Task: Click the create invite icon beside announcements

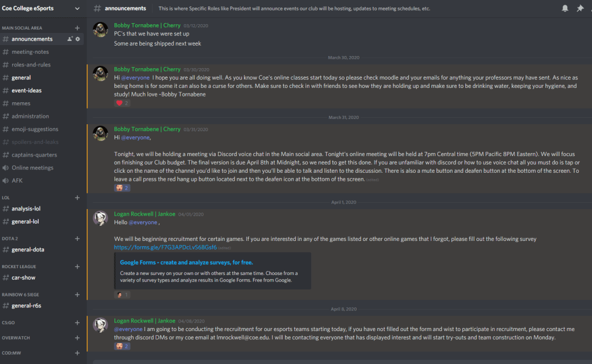Action: point(70,39)
